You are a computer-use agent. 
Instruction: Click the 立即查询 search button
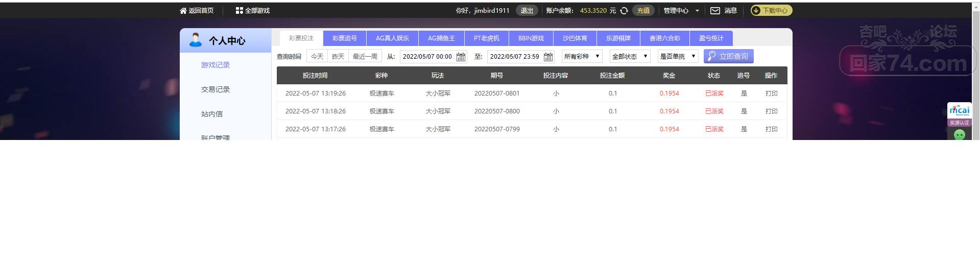pyautogui.click(x=729, y=56)
